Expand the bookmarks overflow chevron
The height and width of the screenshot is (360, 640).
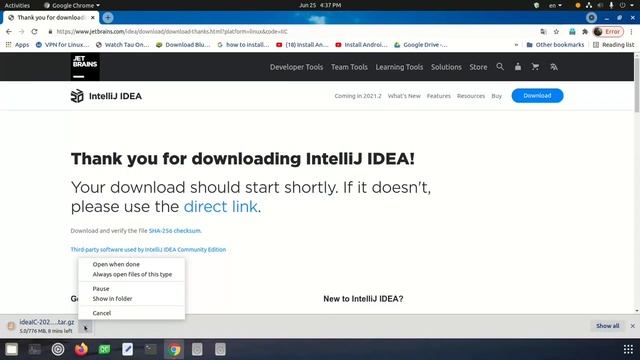pos(516,45)
